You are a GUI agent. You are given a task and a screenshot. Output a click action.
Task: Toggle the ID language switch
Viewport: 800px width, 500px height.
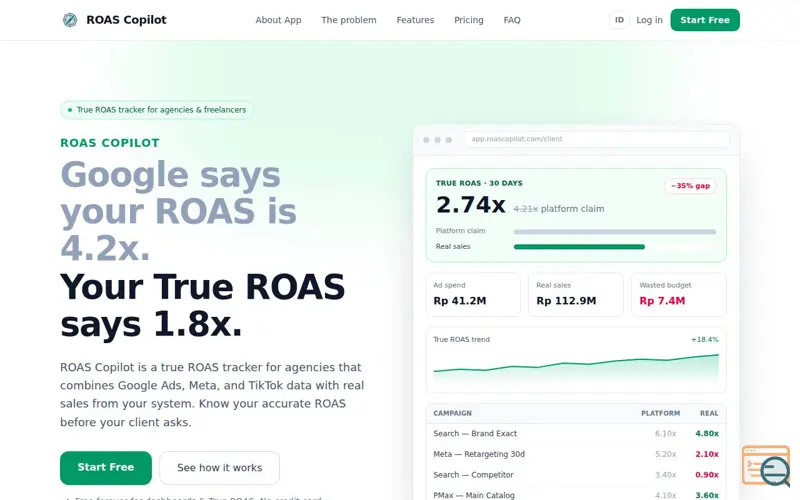[619, 20]
